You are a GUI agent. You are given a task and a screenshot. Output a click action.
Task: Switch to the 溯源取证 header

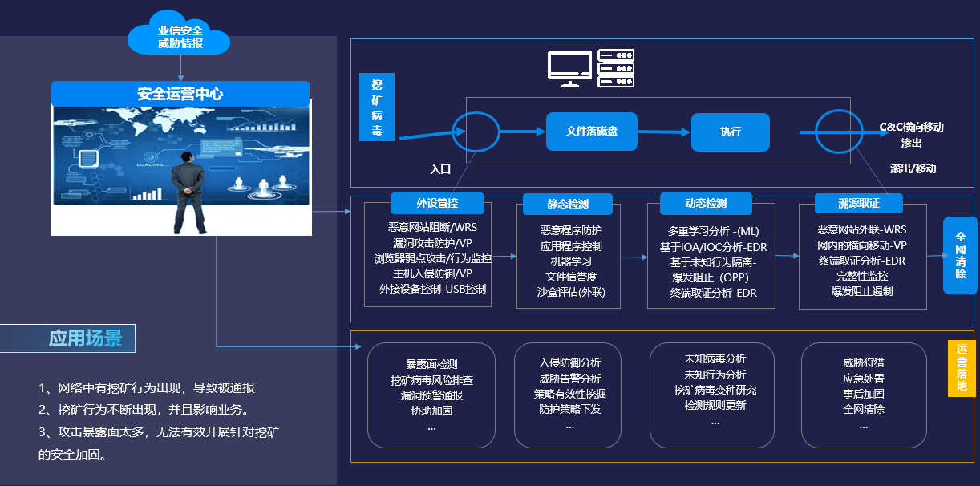[859, 203]
